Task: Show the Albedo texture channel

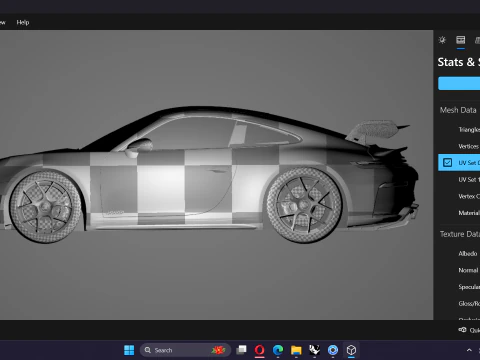Action: pos(459,254)
